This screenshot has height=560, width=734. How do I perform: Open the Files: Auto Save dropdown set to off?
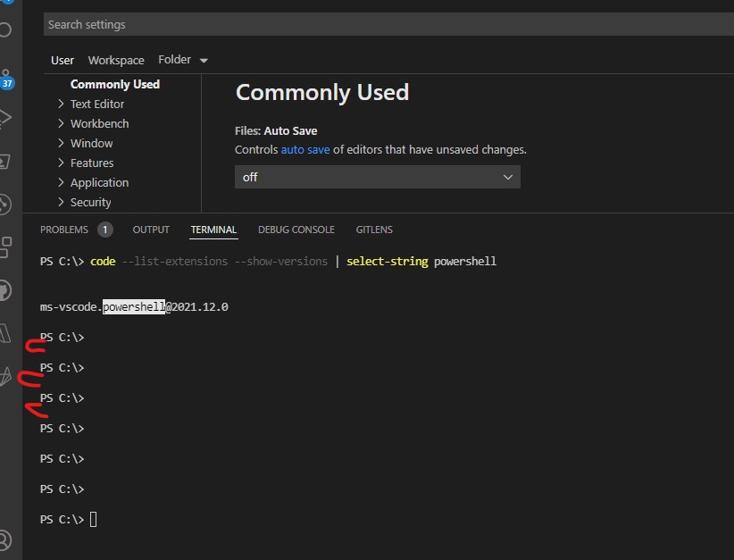376,177
